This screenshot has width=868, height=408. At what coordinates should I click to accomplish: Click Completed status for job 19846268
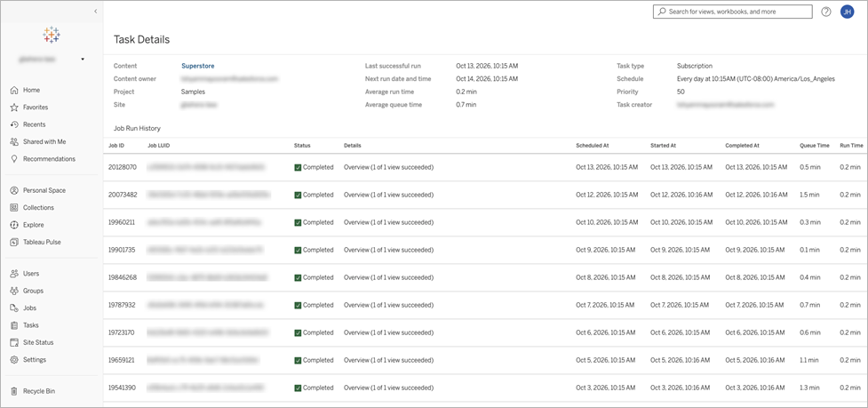(314, 278)
